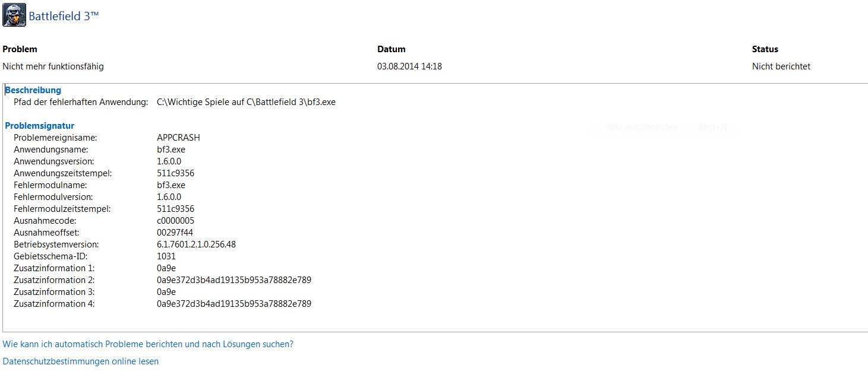
Task: Select 511c9356 next to Anwendungszeitstempel
Action: tap(175, 173)
